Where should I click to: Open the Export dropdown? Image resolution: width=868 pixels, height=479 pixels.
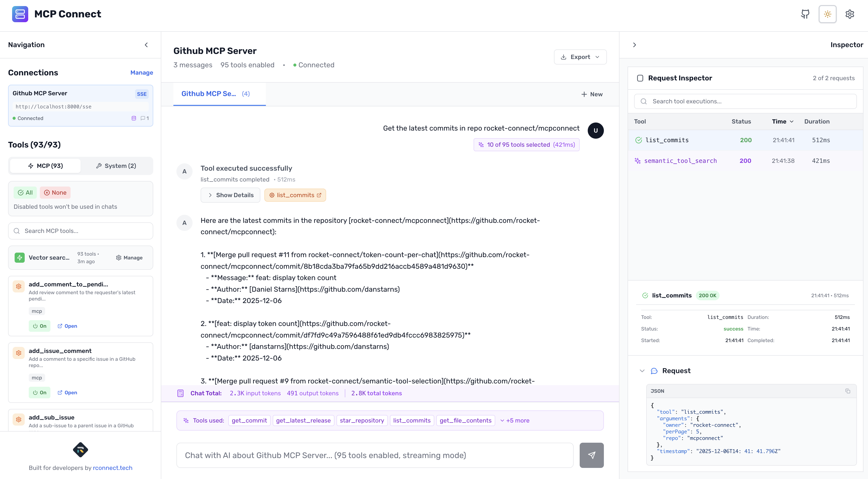580,57
